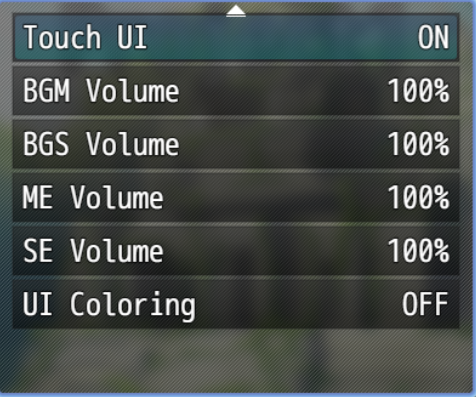Highlight the UI Coloring option row
Screen dimensions: 476x397
coord(236,304)
